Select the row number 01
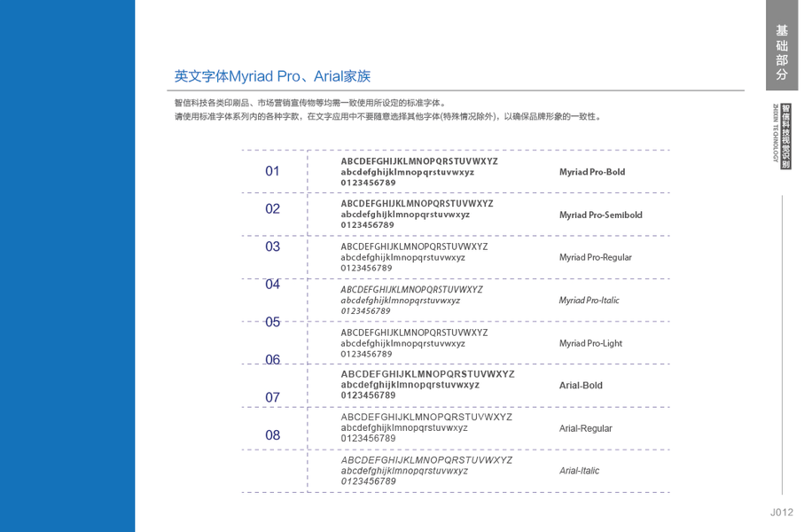 [272, 171]
